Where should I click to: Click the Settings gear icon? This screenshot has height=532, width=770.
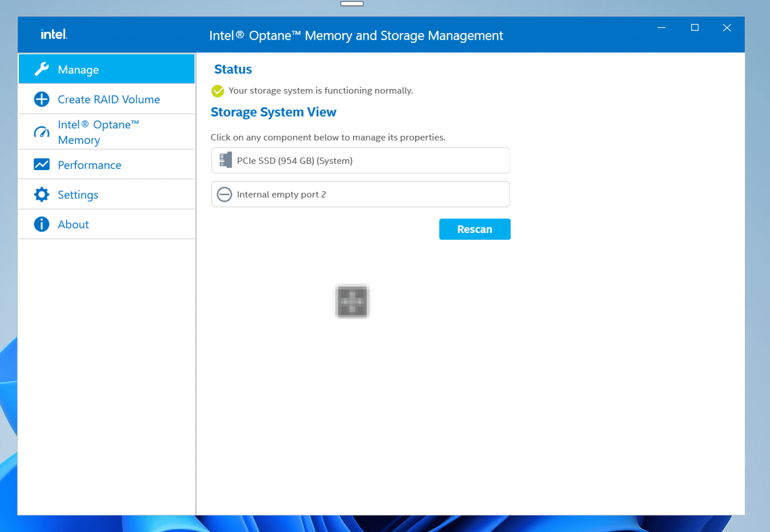(42, 194)
